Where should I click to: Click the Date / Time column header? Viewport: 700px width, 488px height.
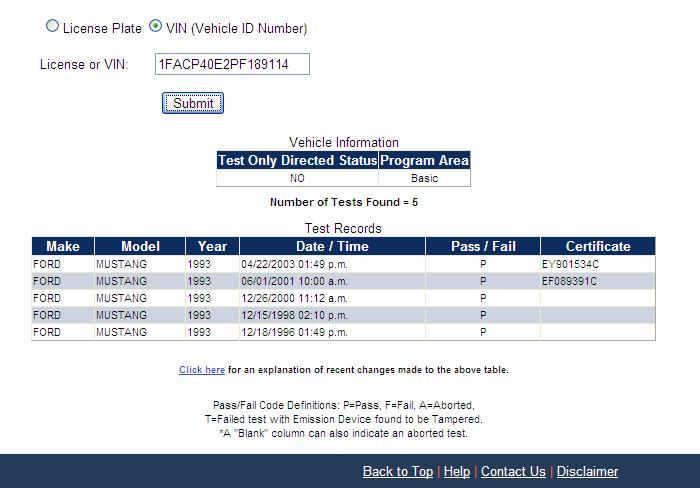(x=332, y=246)
